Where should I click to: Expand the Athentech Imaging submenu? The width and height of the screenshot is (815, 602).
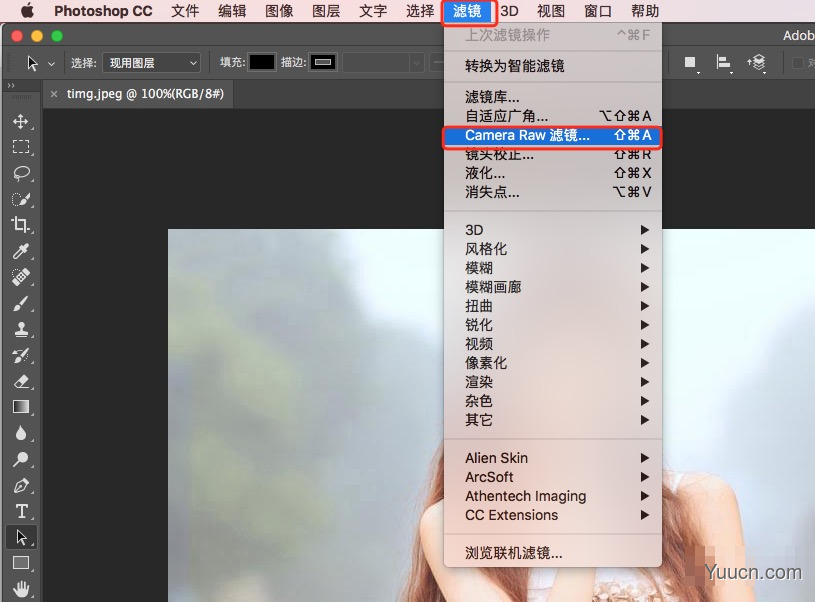click(x=552, y=496)
